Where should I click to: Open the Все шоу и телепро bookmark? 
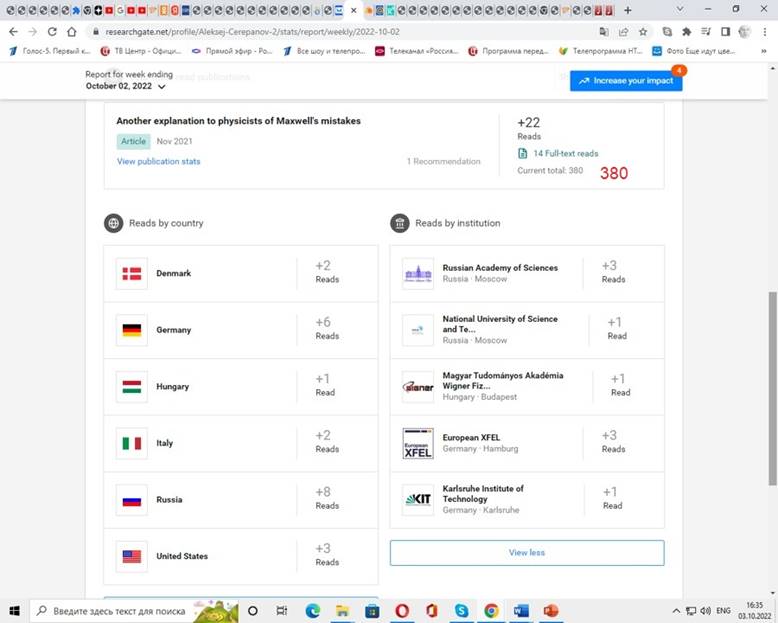pos(324,51)
